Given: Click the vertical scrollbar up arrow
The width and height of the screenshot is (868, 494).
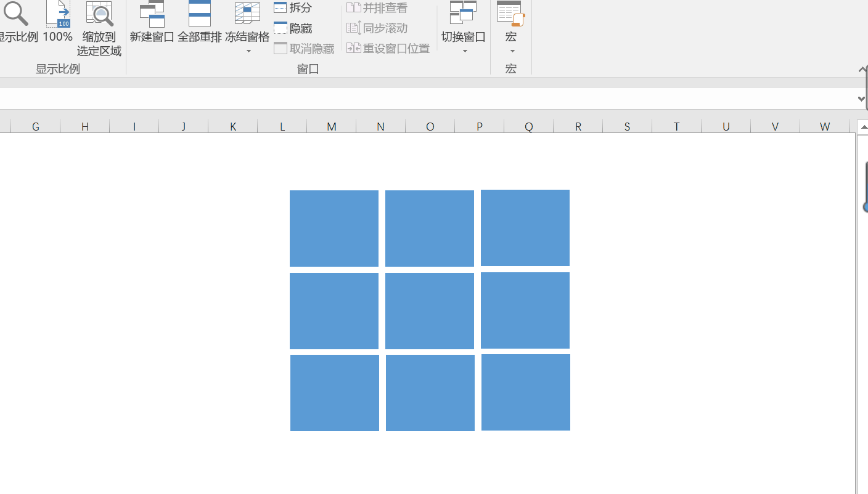Looking at the screenshot, I should [x=862, y=127].
